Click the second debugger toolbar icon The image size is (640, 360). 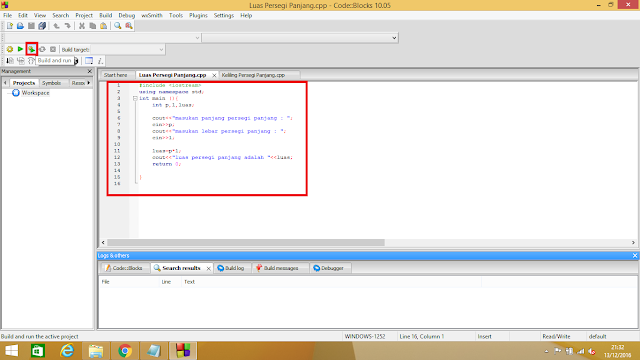pyautogui.click(x=20, y=61)
